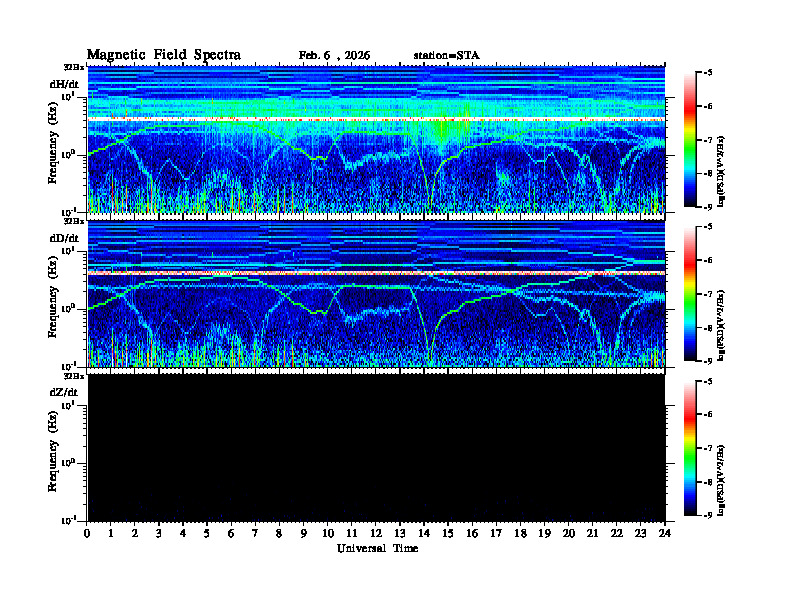Click the -5 tick on dH/dt color scale
The width and height of the screenshot is (792, 612).
tap(708, 73)
